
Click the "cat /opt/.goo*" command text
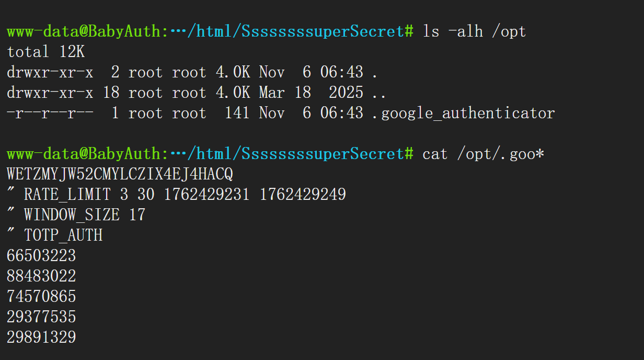pyautogui.click(x=484, y=154)
